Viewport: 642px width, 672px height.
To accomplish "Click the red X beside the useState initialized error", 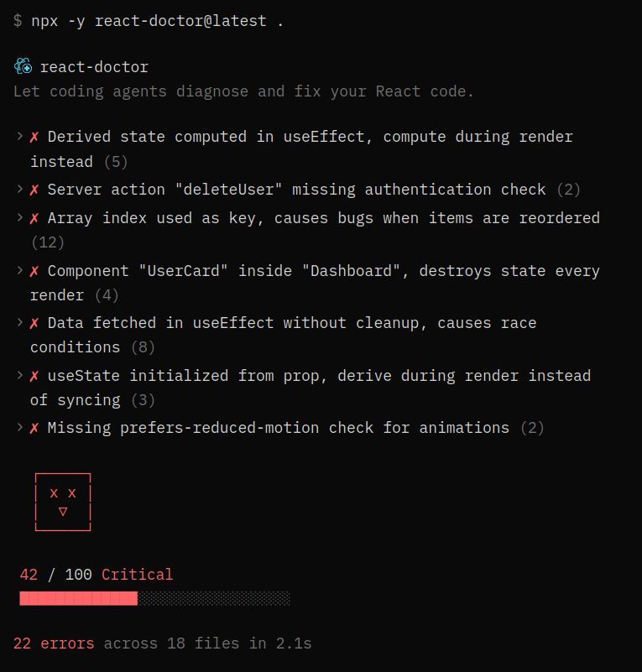I will coord(34,376).
